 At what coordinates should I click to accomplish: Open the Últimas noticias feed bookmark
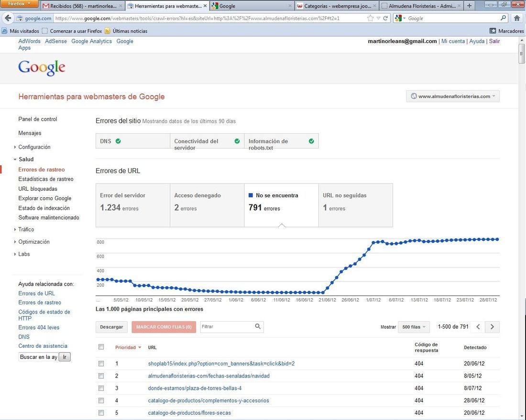click(x=126, y=31)
